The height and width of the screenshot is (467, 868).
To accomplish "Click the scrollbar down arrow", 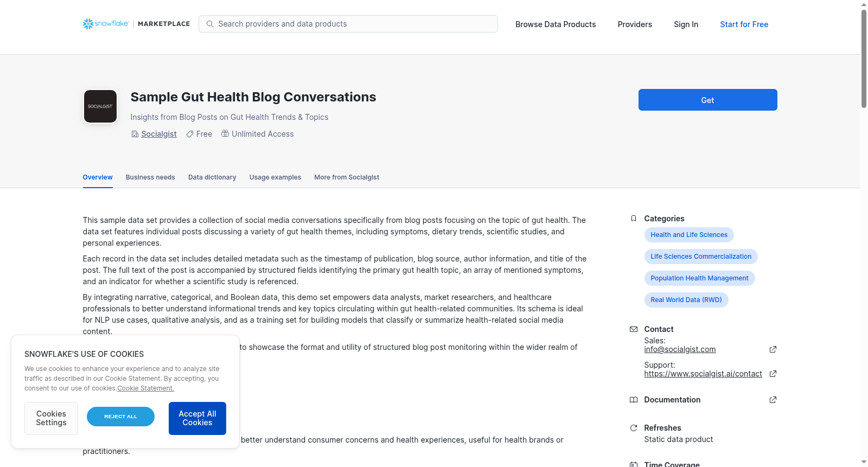I will (864, 462).
